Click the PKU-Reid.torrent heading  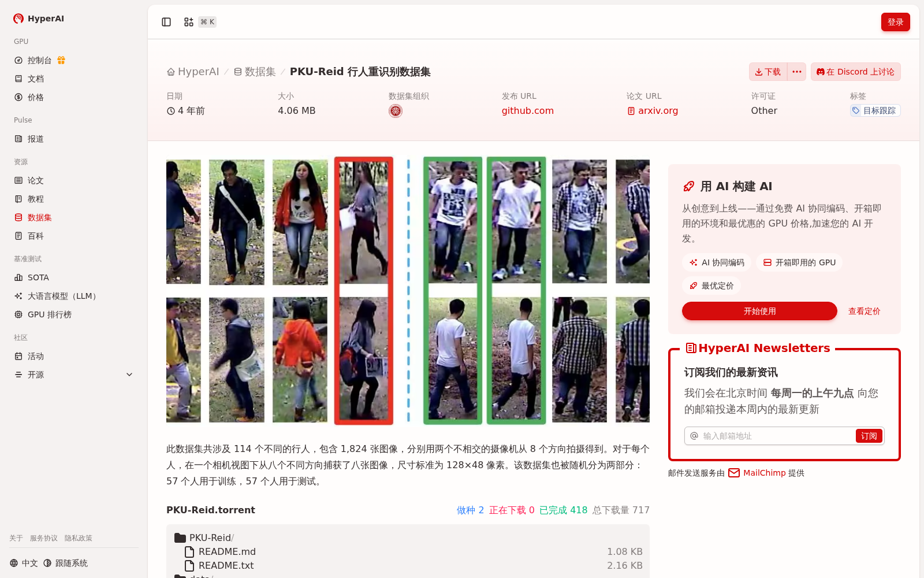click(211, 510)
